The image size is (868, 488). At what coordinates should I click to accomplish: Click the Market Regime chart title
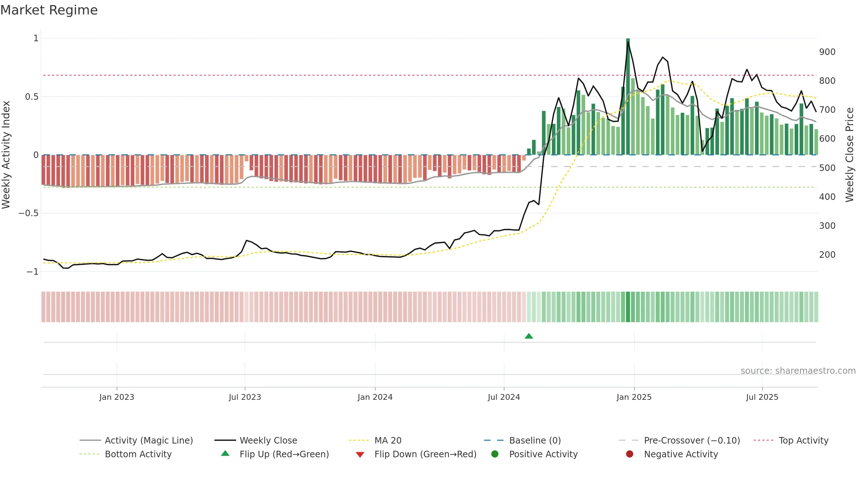coord(49,10)
